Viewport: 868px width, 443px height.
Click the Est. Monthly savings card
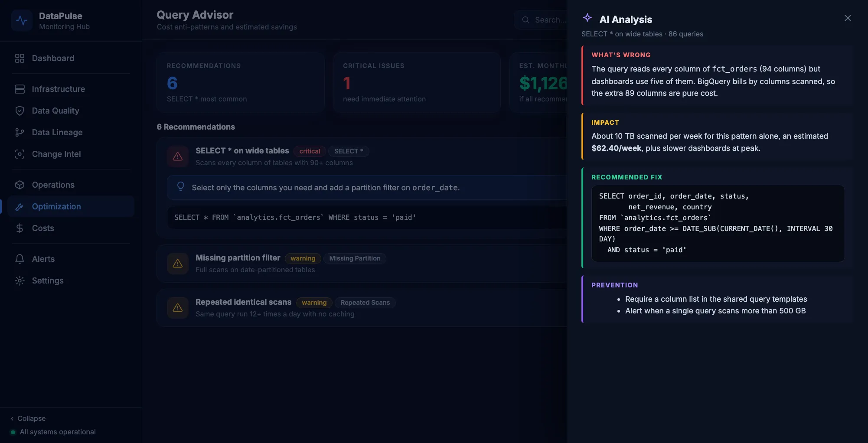click(x=538, y=83)
